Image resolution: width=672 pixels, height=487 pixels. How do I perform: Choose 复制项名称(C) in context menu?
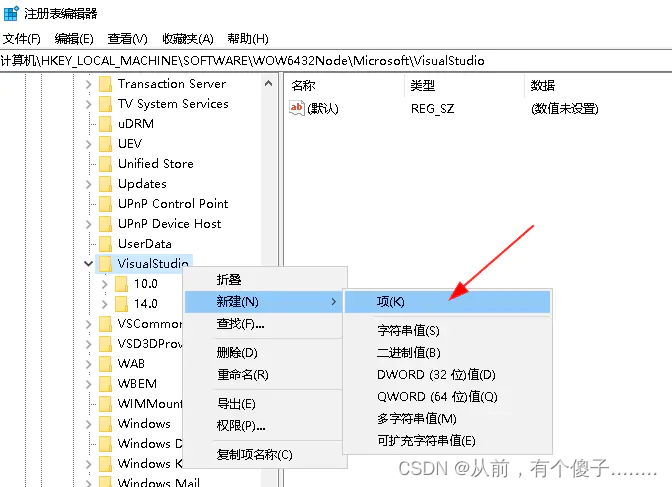pyautogui.click(x=264, y=454)
